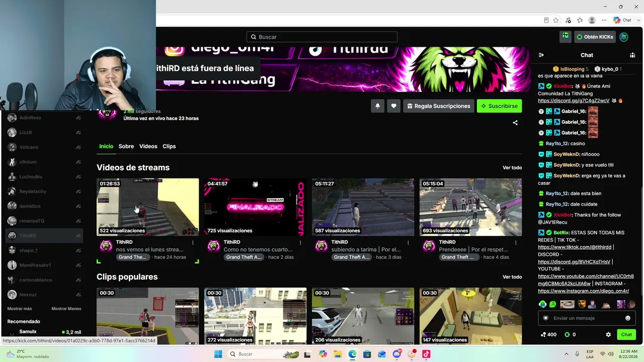Click Ver todo for Videos de streams
This screenshot has height=362, width=644.
(x=512, y=168)
